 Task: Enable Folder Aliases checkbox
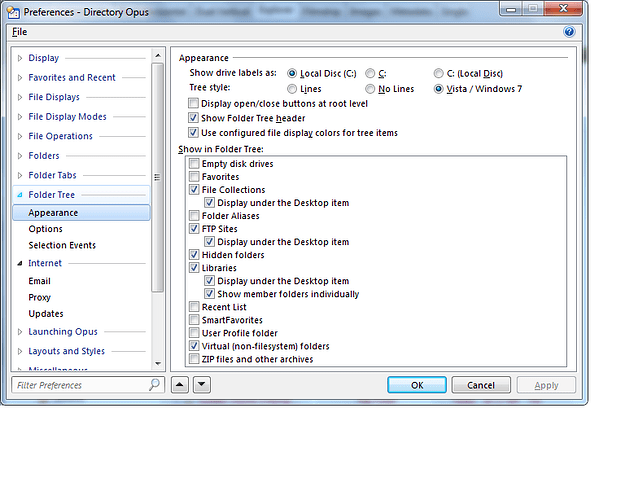click(x=194, y=216)
